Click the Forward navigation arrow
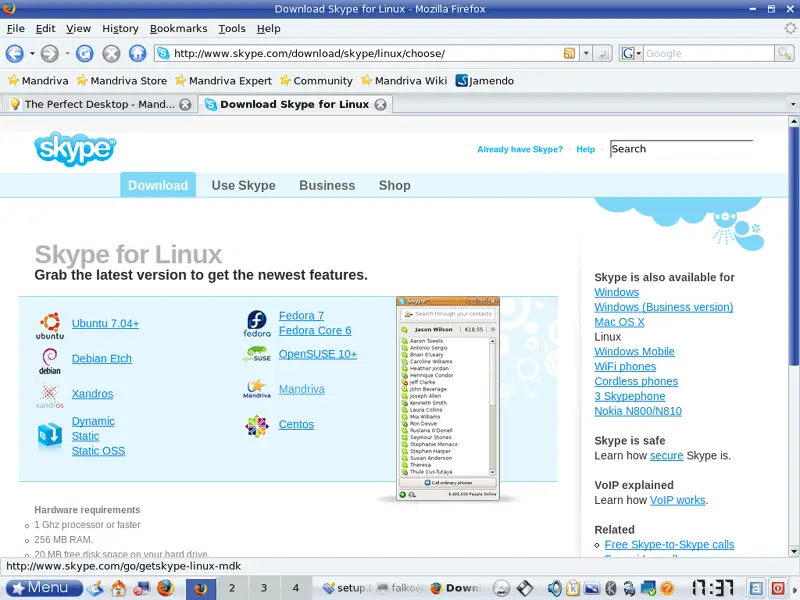This screenshot has width=800, height=600. coord(49,53)
